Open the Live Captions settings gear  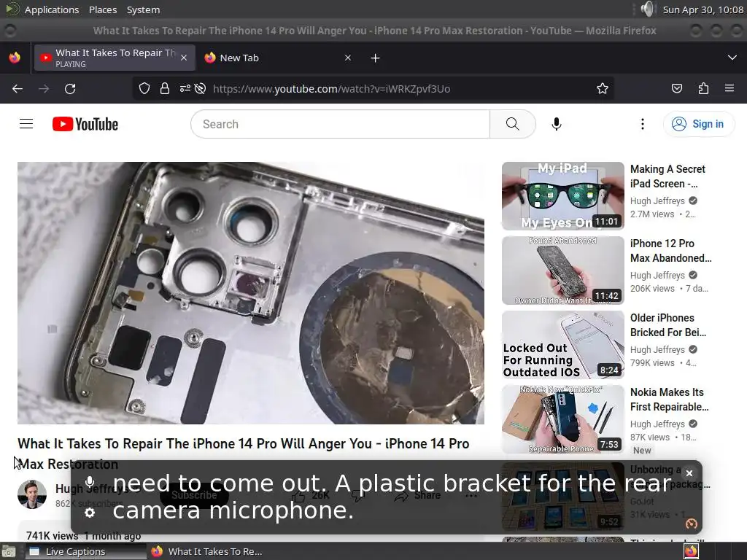90,513
